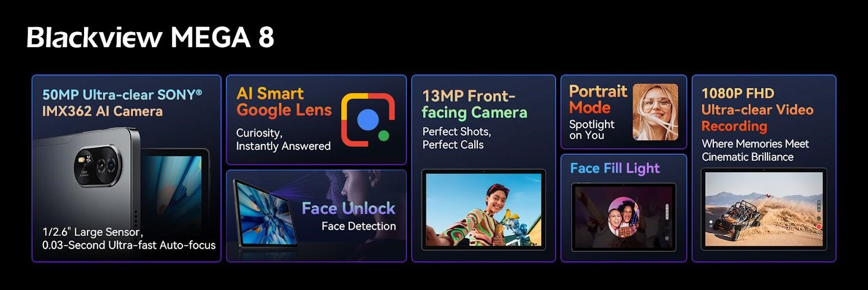Click the Curiosity, Instantly Answered subtitle
This screenshot has width=868, height=290.
[x=283, y=139]
